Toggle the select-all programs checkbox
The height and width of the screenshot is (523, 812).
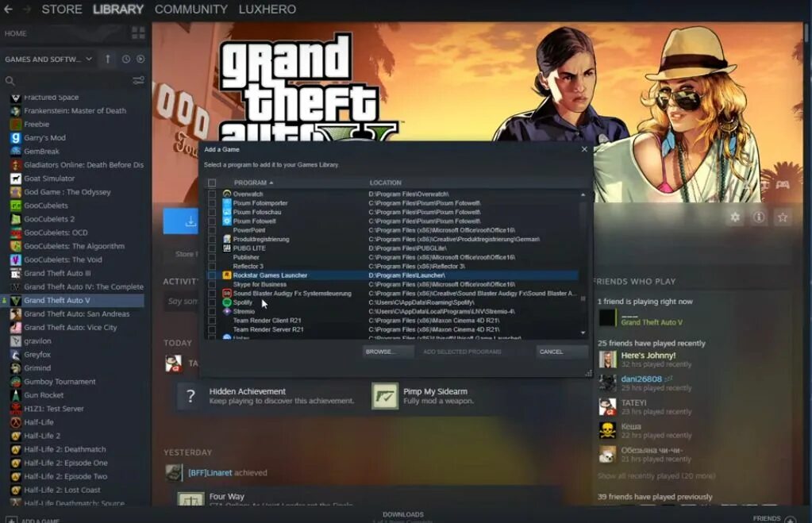212,183
